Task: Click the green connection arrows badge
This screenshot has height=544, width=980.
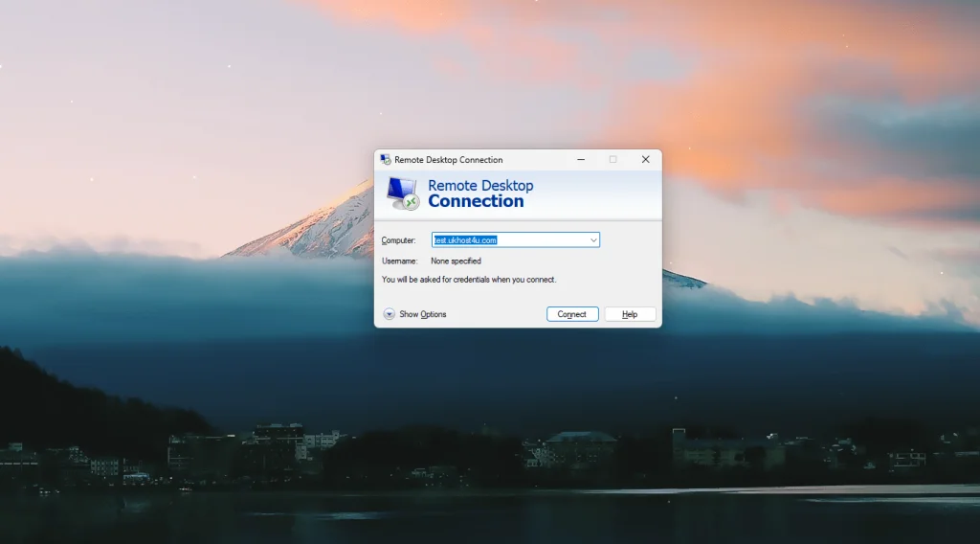Action: 411,202
